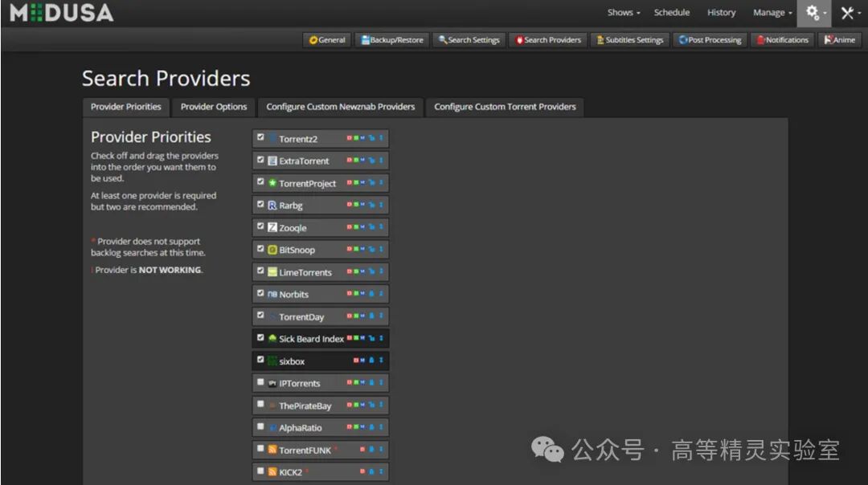Open Search Settings
This screenshot has width=868, height=485.
tap(469, 40)
